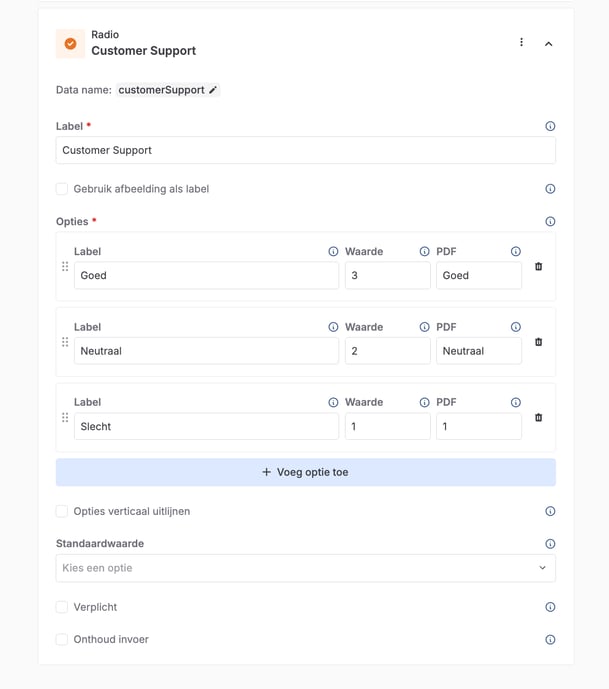Screen dimensions: 609x689
Task: Delete the Goed option
Action: point(538,267)
